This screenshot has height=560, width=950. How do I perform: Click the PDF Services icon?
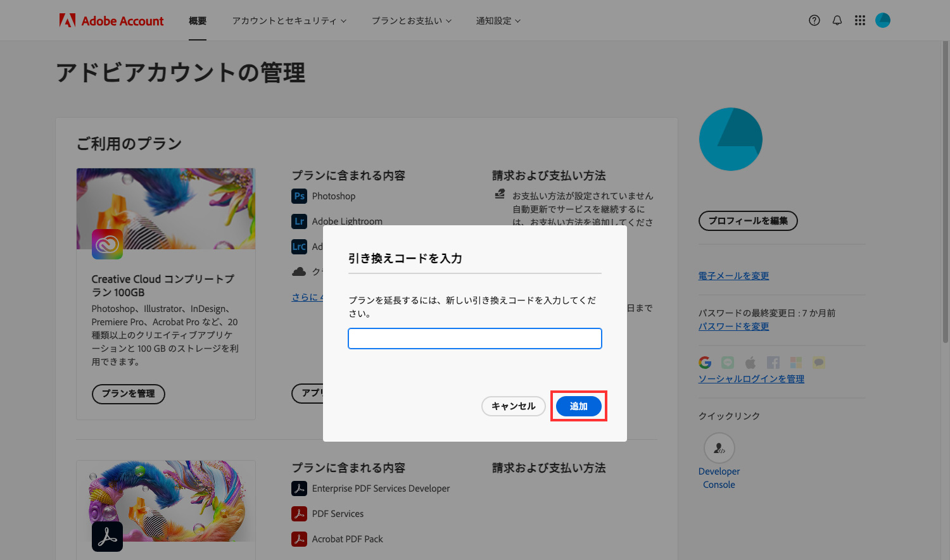tap(299, 514)
